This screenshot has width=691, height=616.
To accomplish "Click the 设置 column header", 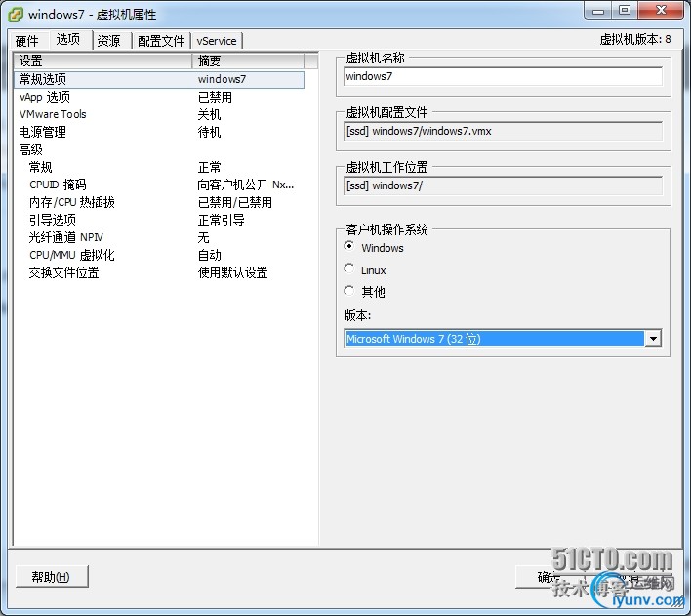I will (103, 61).
